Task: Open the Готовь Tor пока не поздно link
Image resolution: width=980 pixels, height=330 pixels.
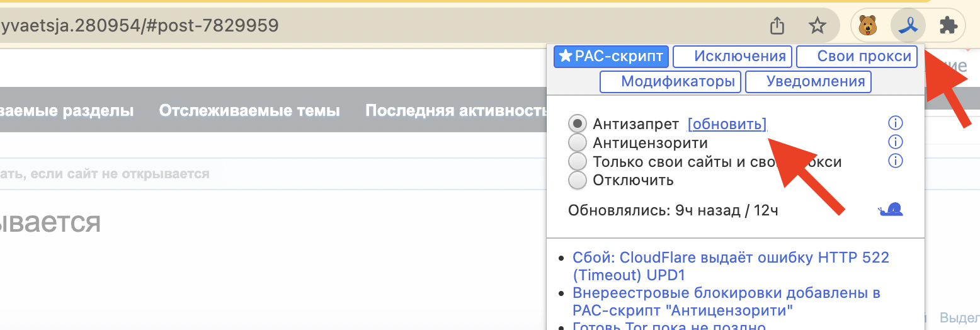Action: click(669, 326)
